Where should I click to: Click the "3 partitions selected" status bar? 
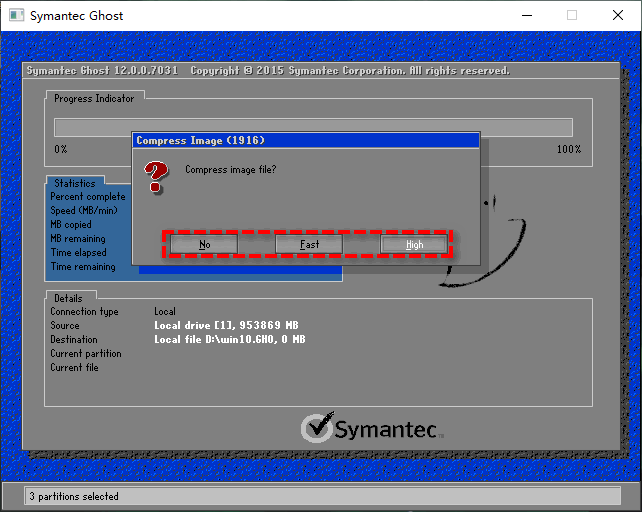point(74,496)
